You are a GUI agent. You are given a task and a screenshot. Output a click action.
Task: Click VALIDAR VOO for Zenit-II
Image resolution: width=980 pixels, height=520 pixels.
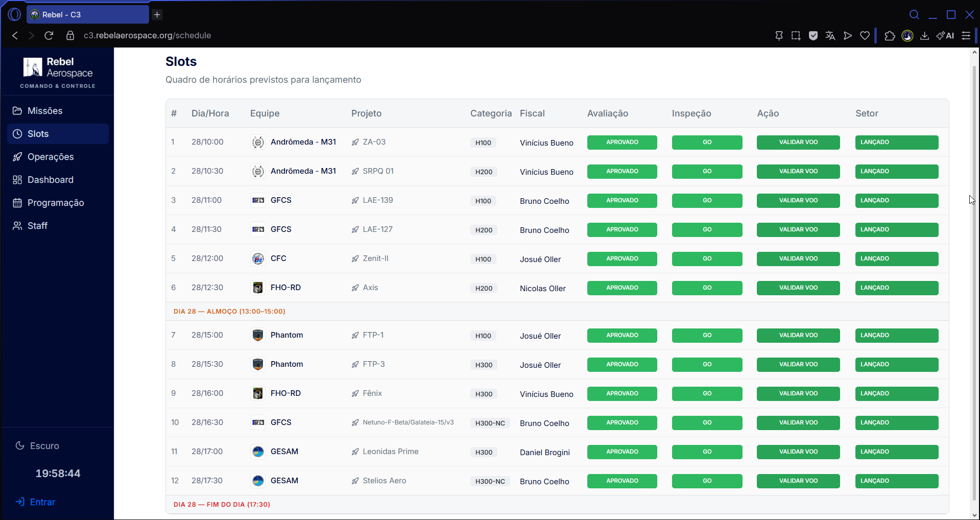coord(798,258)
